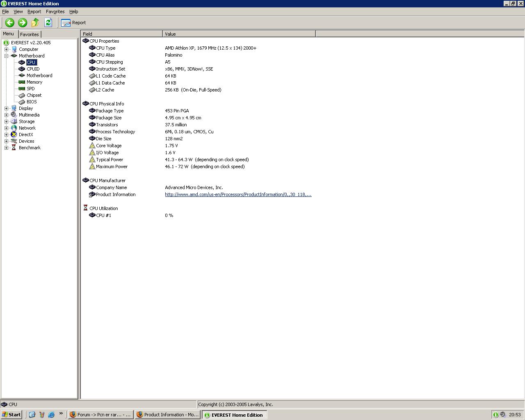Click the Maximum Power warning icon

point(92,167)
